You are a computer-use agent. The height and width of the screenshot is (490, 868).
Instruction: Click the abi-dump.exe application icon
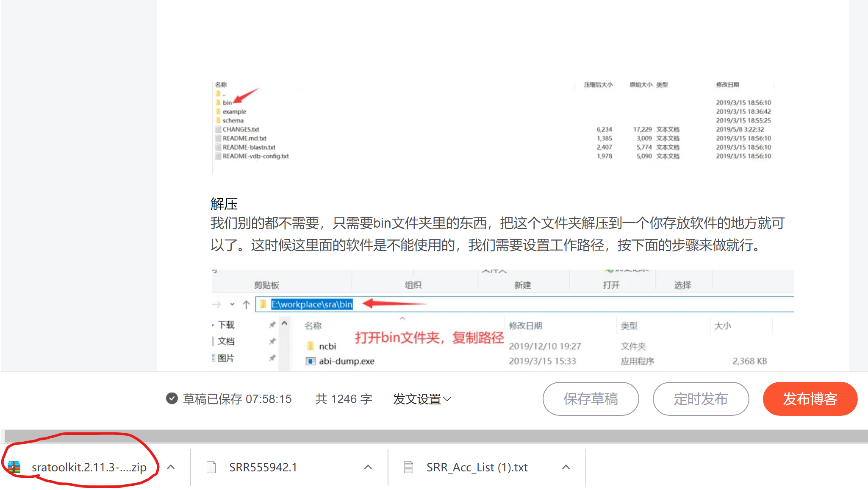pyautogui.click(x=311, y=361)
